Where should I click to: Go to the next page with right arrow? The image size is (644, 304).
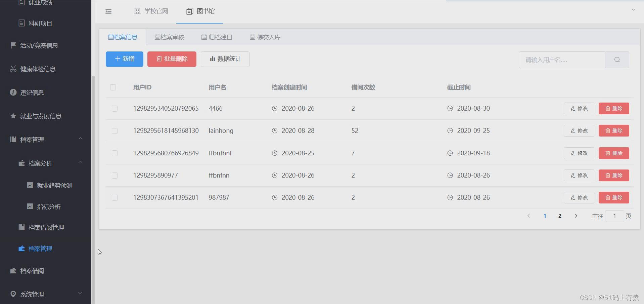pos(576,216)
